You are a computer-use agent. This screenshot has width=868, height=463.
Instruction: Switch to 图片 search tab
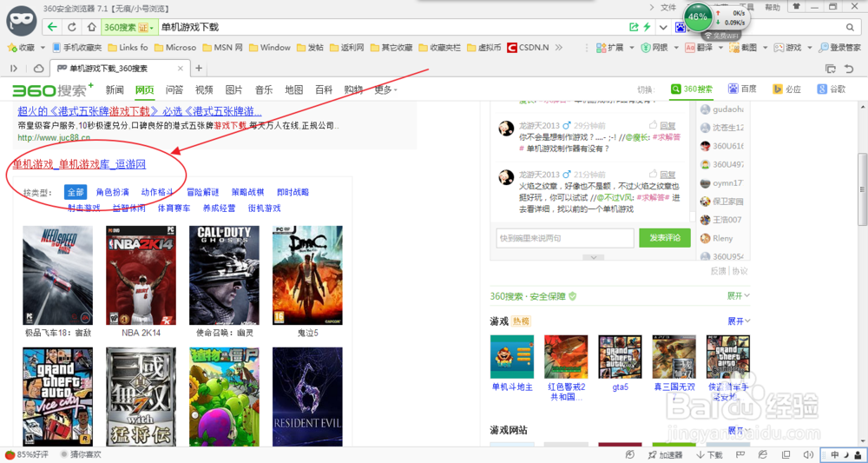[x=234, y=89]
